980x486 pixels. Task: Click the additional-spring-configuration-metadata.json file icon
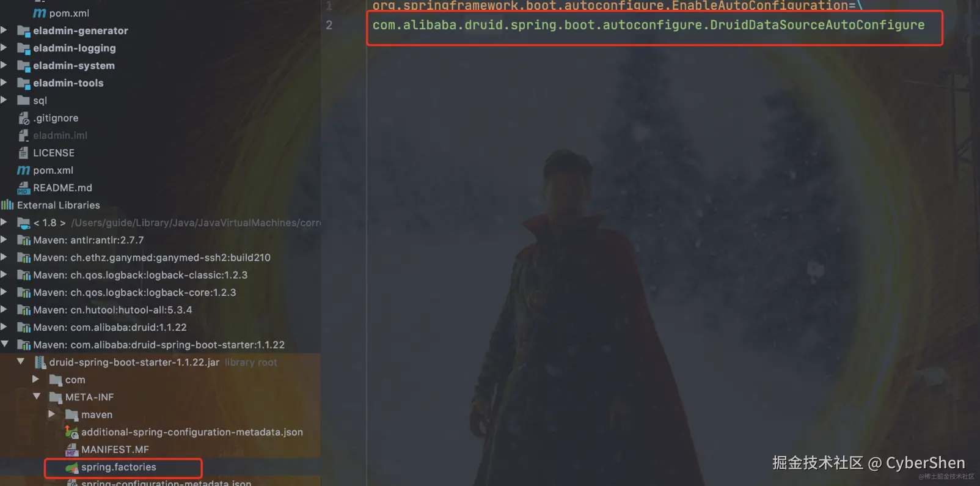[72, 432]
